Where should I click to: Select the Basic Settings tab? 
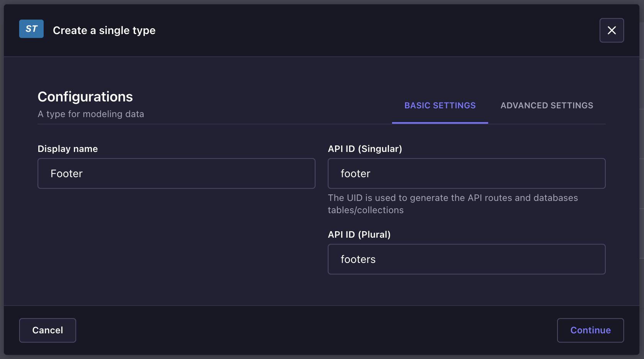(x=440, y=106)
